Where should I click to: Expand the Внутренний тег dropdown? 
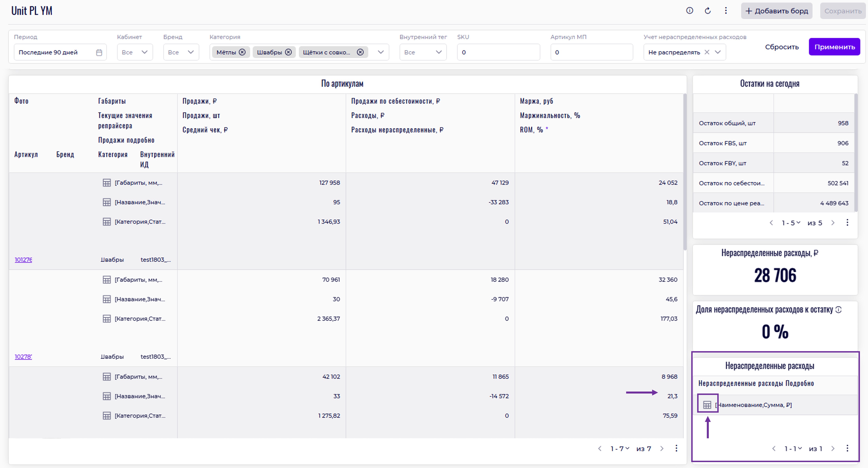point(438,52)
